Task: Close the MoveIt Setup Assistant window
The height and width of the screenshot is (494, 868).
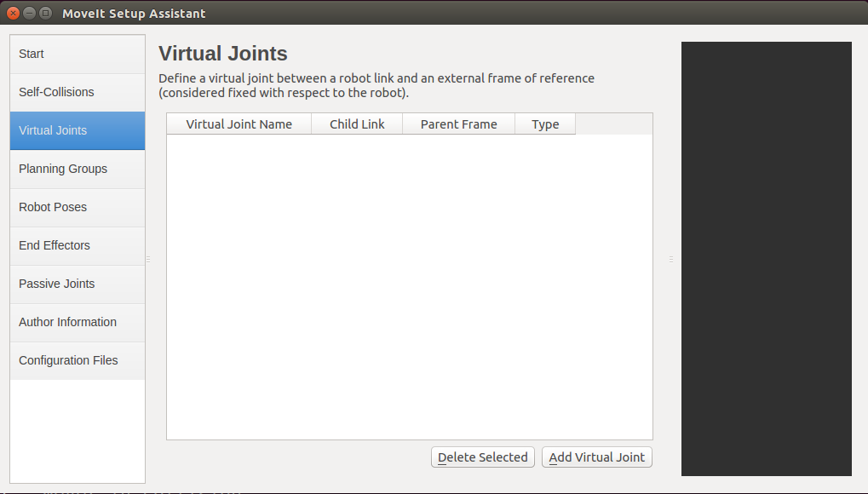Action: pyautogui.click(x=14, y=13)
